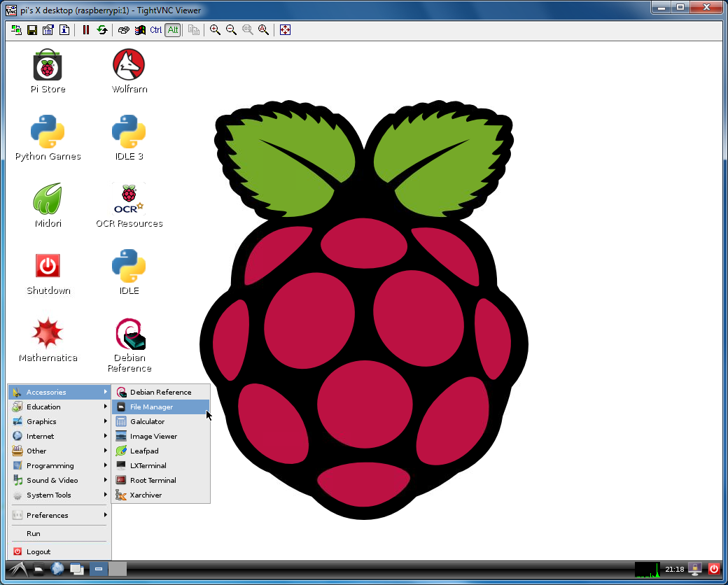Open the Pi Store desktop icon

click(x=48, y=71)
